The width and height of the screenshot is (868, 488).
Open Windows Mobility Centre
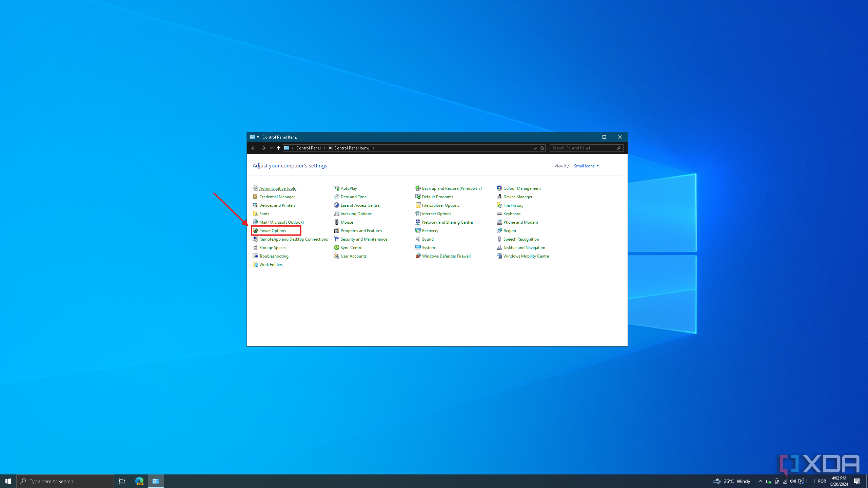click(x=527, y=256)
